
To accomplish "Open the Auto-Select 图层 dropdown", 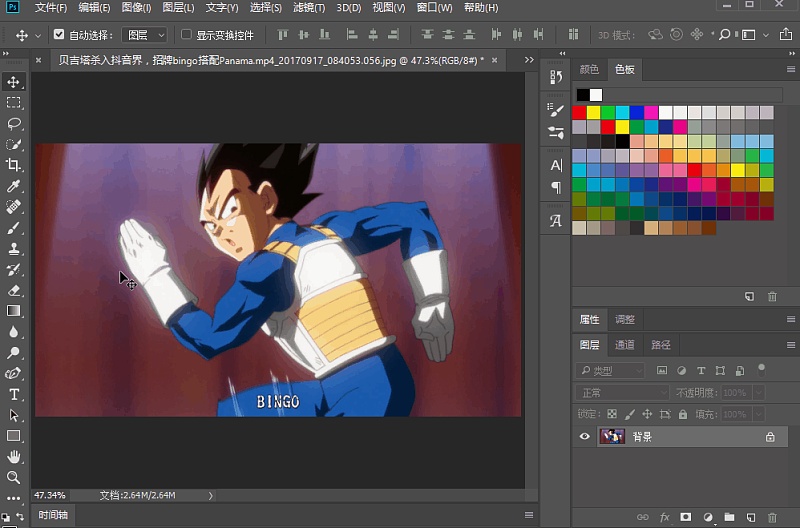I will coord(145,35).
